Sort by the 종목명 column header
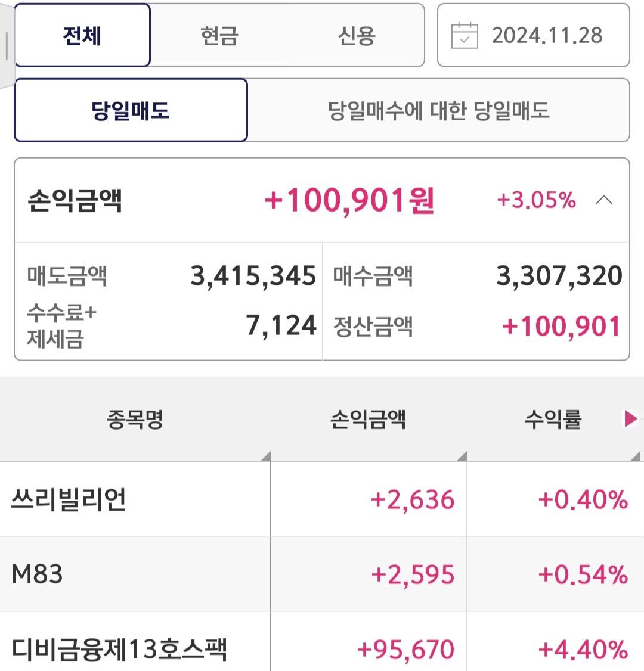This screenshot has width=644, height=671. pyautogui.click(x=135, y=420)
